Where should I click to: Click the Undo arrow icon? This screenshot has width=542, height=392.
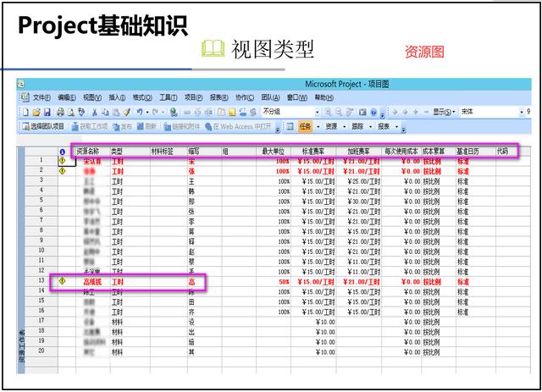pos(140,112)
